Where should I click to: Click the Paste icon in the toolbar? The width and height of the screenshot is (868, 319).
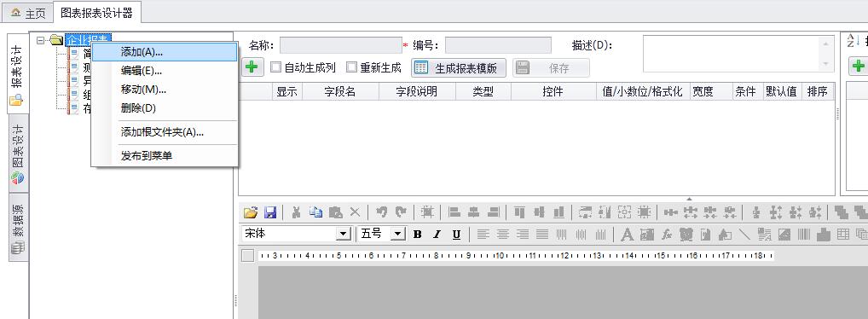[x=335, y=212]
